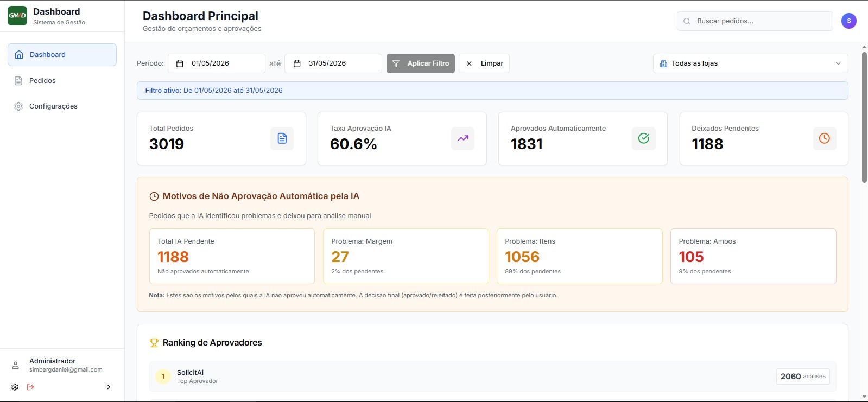Open the start date field 01/05/2026

(x=216, y=63)
